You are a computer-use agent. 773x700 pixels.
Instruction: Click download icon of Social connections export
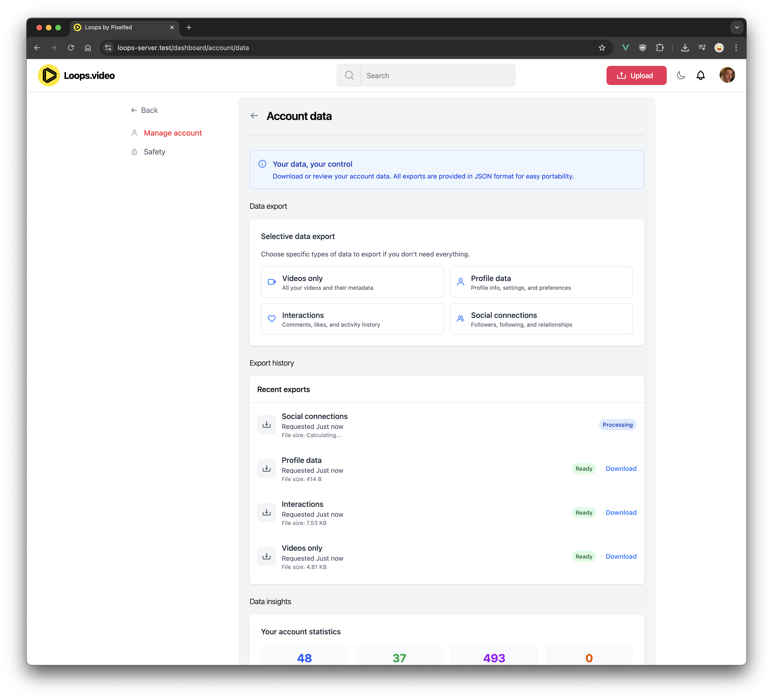click(x=267, y=425)
